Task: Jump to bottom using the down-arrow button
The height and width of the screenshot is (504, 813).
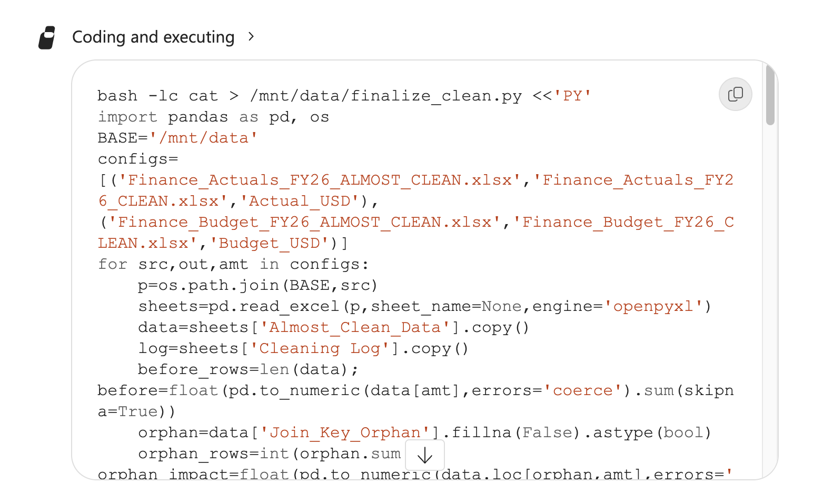Action: (x=425, y=455)
